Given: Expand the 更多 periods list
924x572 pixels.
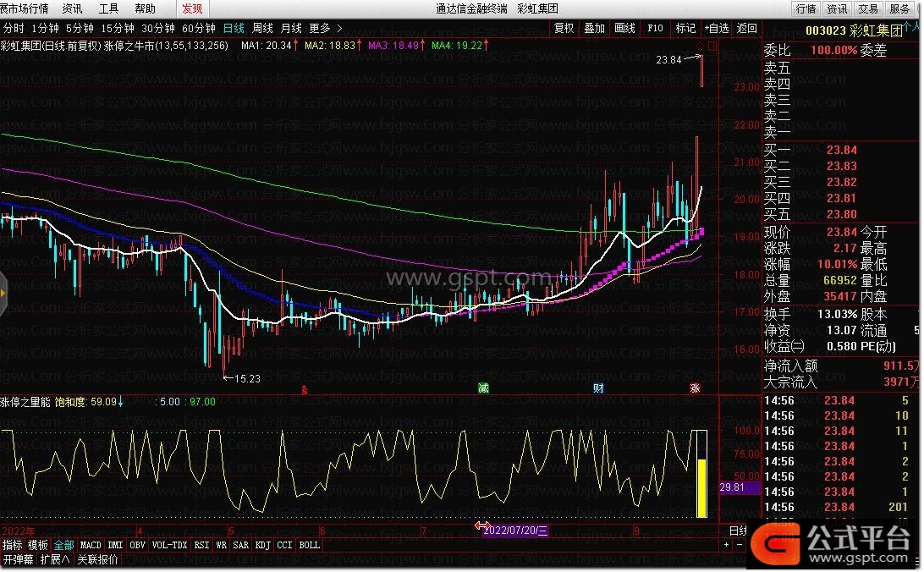Looking at the screenshot, I should pyautogui.click(x=325, y=28).
